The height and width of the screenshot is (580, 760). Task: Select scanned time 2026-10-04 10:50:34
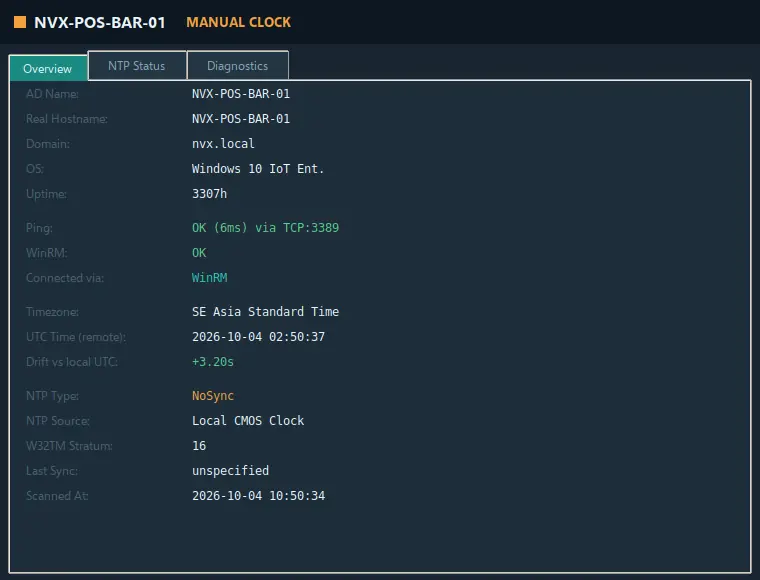click(258, 496)
